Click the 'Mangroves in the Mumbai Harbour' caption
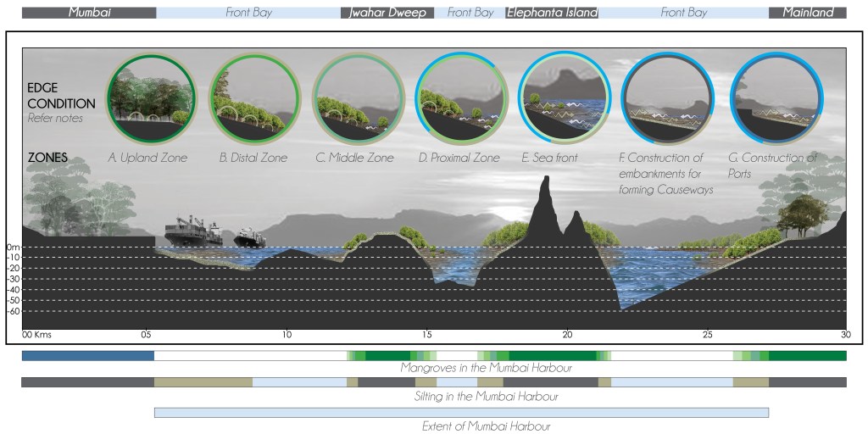868x434 pixels. click(x=486, y=369)
